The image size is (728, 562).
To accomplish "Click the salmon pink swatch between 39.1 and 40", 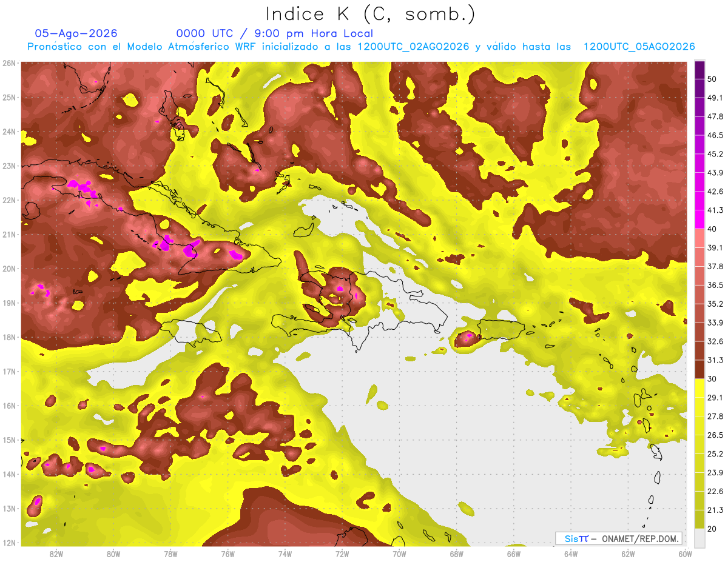I will 699,238.
